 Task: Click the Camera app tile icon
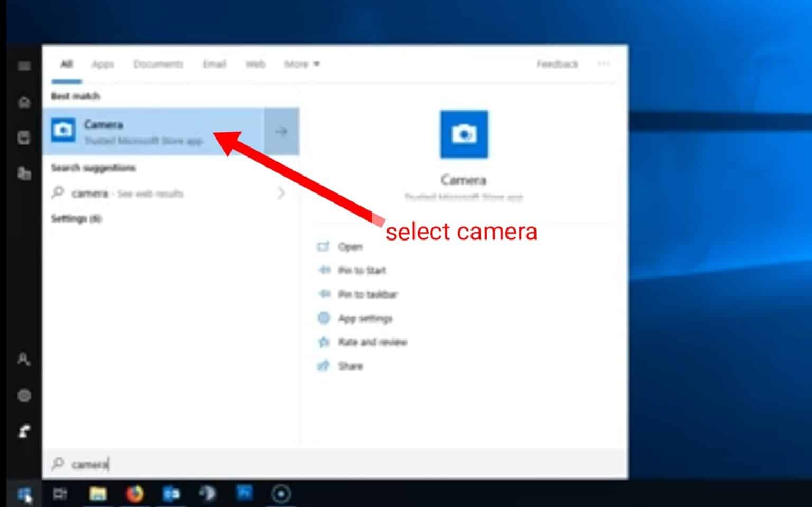pos(464,135)
